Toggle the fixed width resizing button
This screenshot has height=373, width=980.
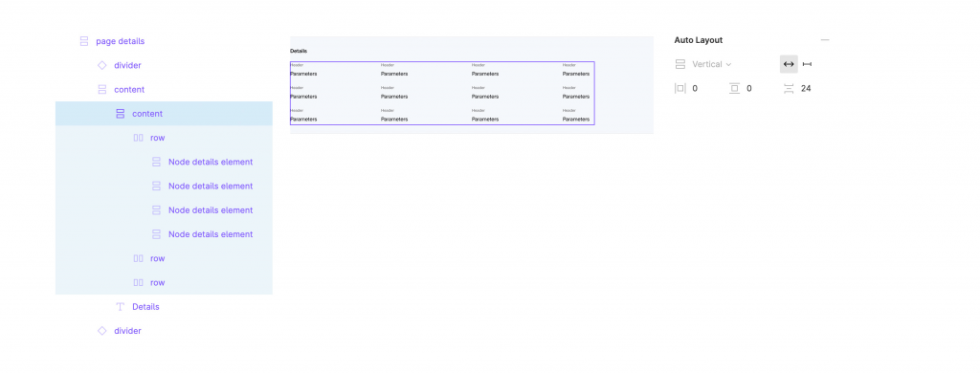point(807,64)
